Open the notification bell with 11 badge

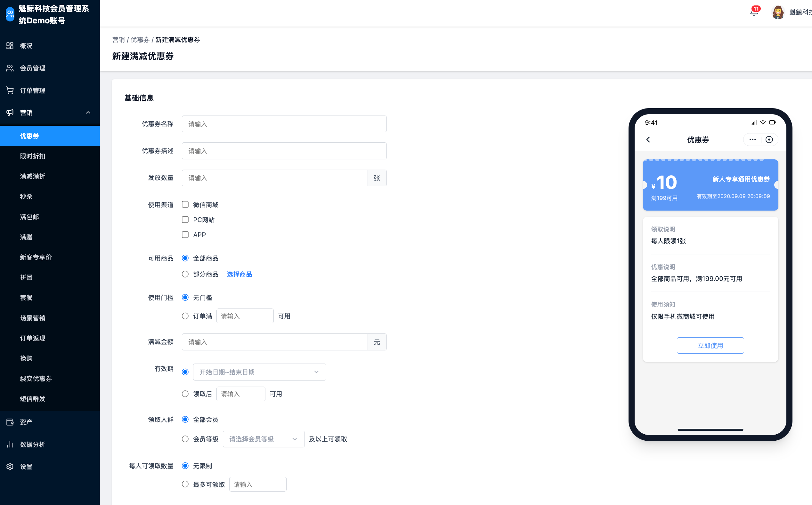click(754, 12)
